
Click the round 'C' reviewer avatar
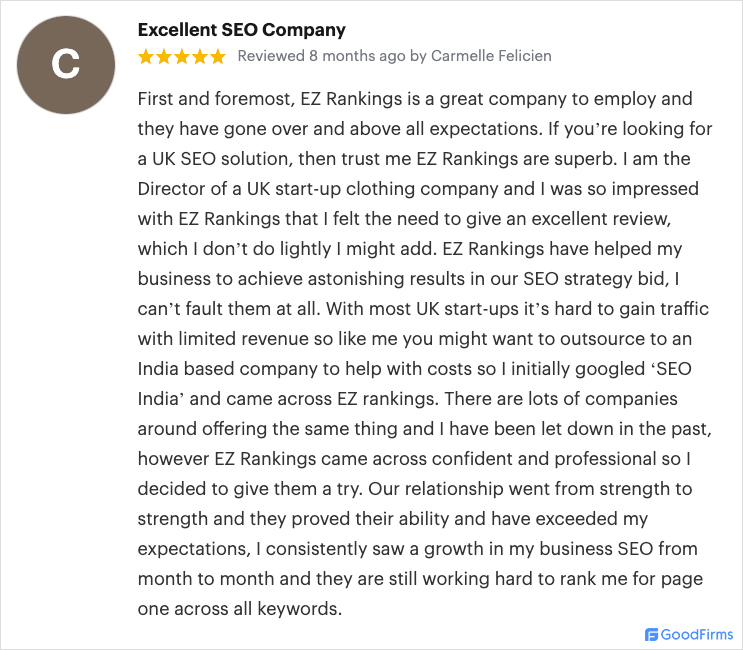pos(65,64)
